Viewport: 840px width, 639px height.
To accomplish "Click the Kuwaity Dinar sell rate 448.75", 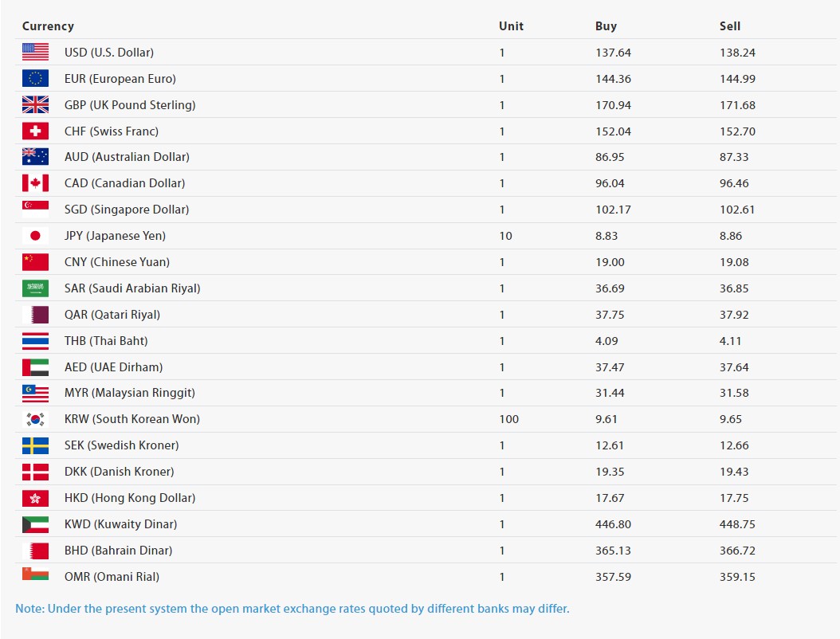I will 737,524.
